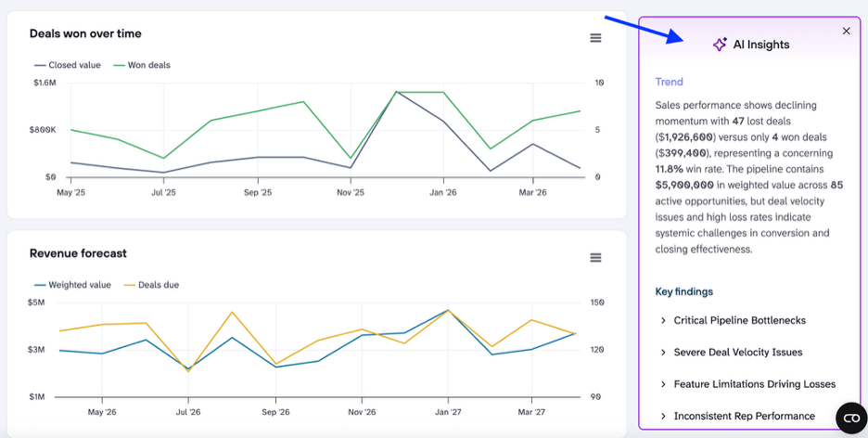The image size is (868, 438).
Task: Open the Revenue forecast hamburger menu
Action: (595, 257)
